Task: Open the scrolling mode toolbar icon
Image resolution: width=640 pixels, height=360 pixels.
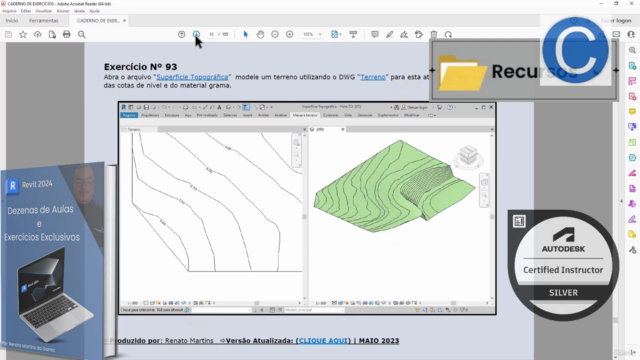Action: point(353,35)
